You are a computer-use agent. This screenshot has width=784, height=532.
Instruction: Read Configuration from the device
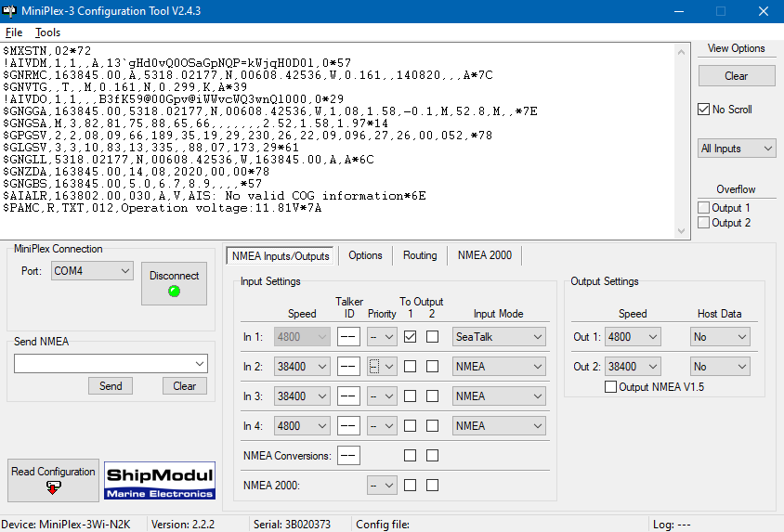[x=53, y=480]
